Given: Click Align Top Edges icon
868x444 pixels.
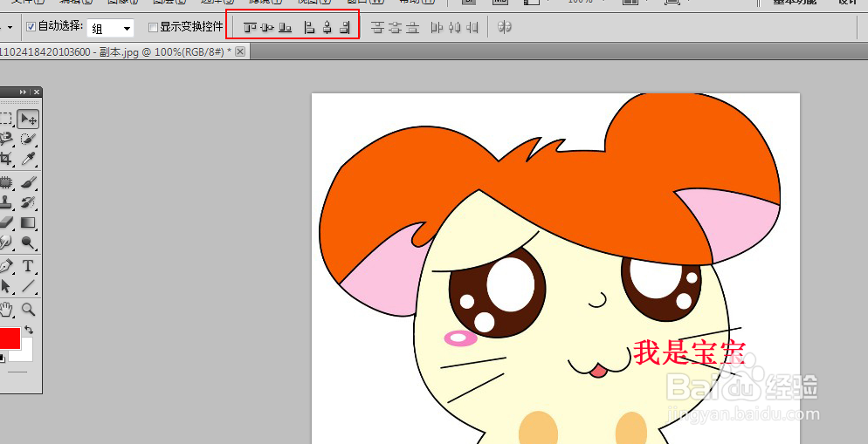Looking at the screenshot, I should coord(251,27).
